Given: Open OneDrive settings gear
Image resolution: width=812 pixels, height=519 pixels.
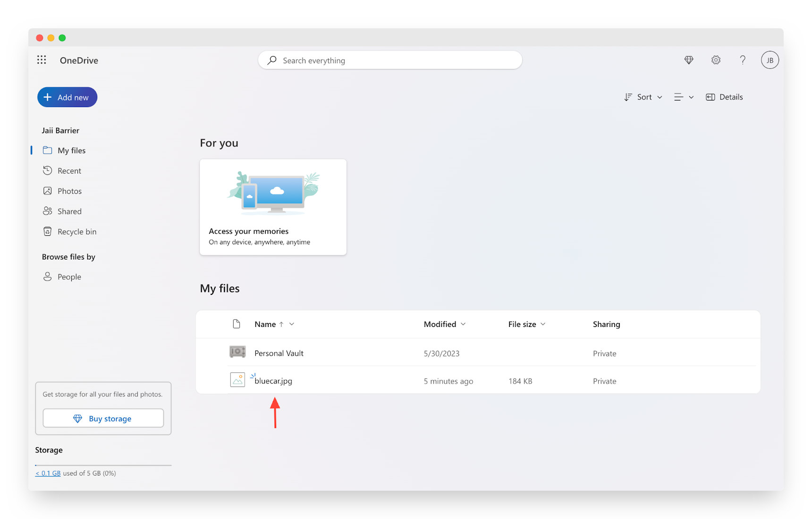Looking at the screenshot, I should coord(716,60).
